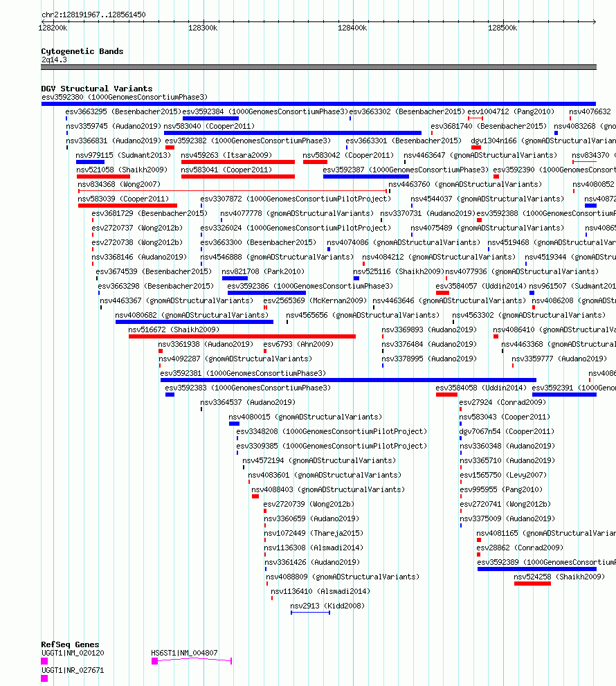
Task: Open nsv459263 (Itsara2009) variant
Action: (x=226, y=155)
